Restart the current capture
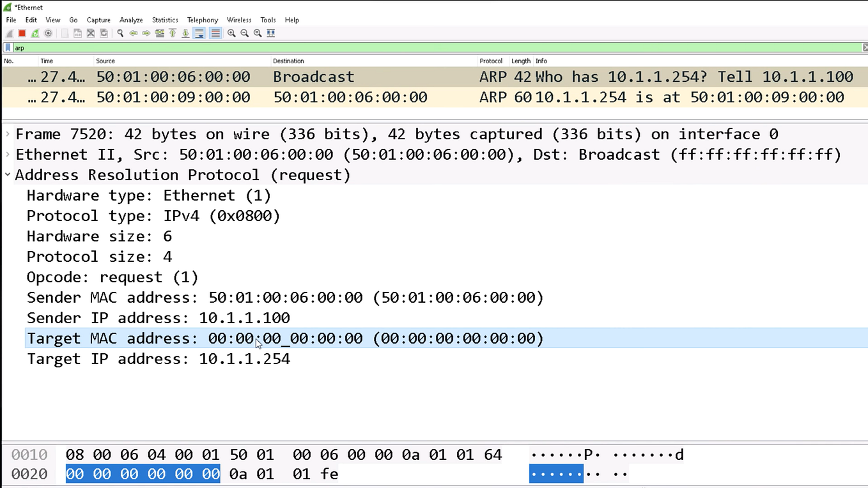This screenshot has height=488, width=868. tap(34, 33)
